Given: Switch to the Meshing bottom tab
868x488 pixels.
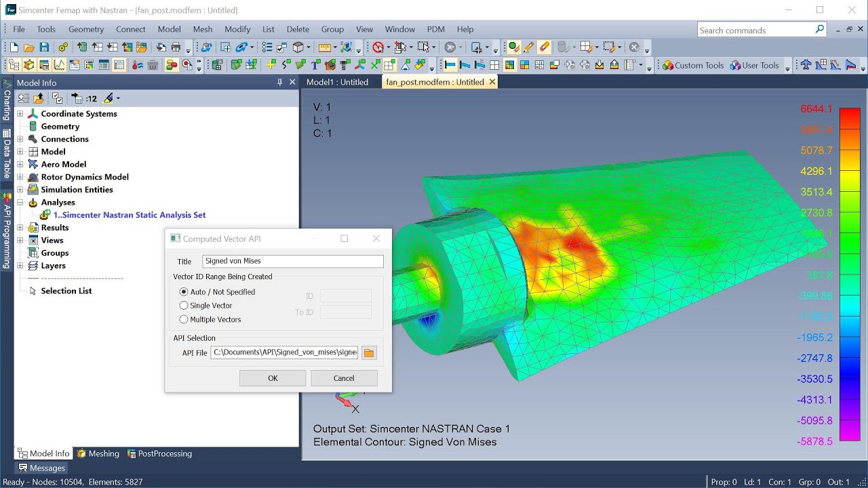Looking at the screenshot, I should point(98,453).
